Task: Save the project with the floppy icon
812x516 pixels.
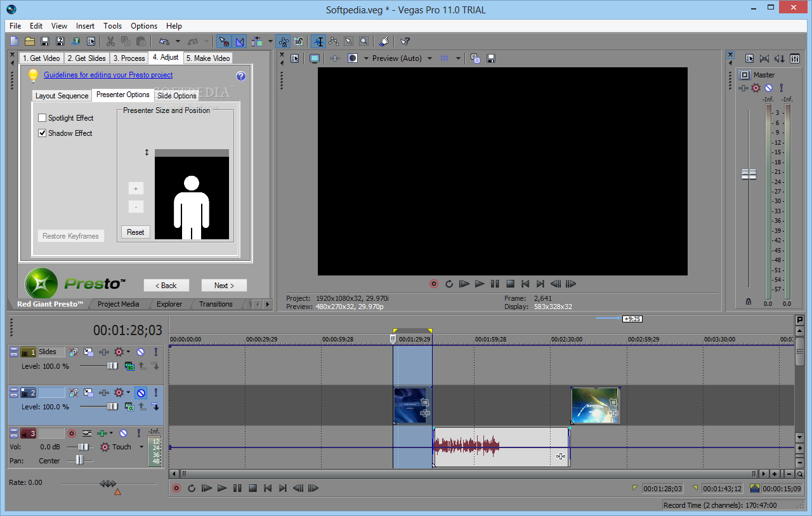Action: [45, 41]
